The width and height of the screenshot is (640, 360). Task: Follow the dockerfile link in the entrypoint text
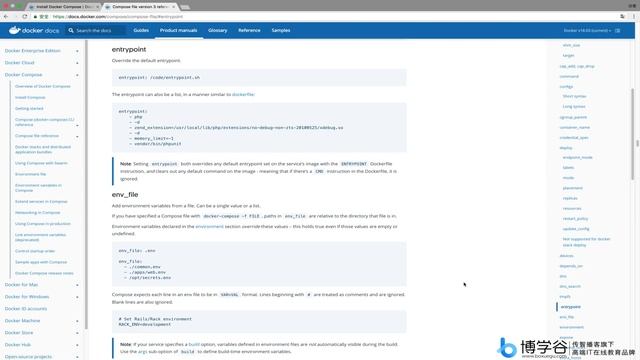tap(243, 94)
